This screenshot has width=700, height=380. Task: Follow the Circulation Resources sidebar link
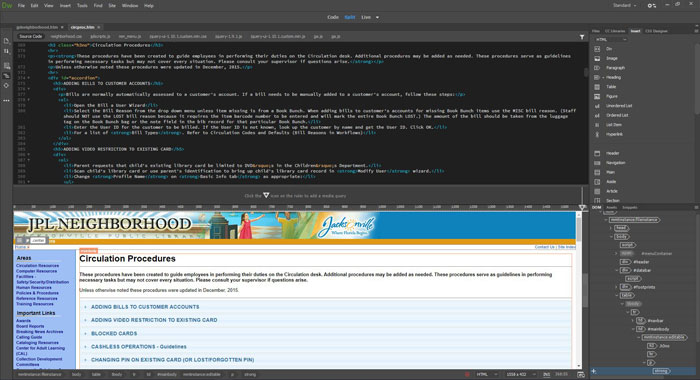click(38, 266)
